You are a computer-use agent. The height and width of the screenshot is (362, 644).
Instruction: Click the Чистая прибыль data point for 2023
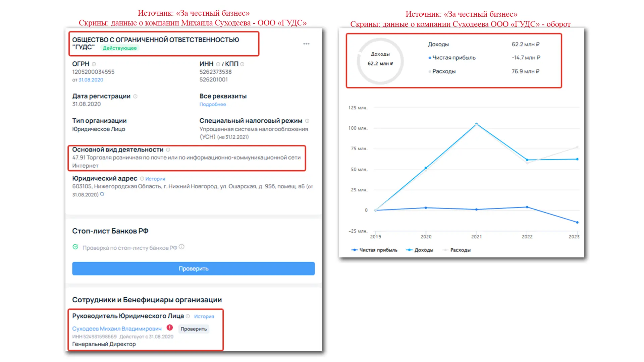point(577,222)
